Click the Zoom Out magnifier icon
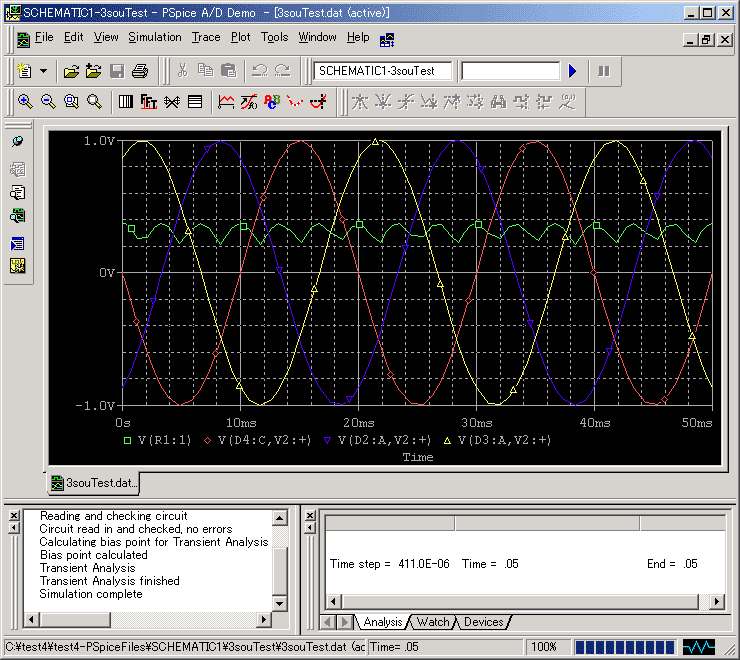The height and width of the screenshot is (660, 740). (x=48, y=101)
